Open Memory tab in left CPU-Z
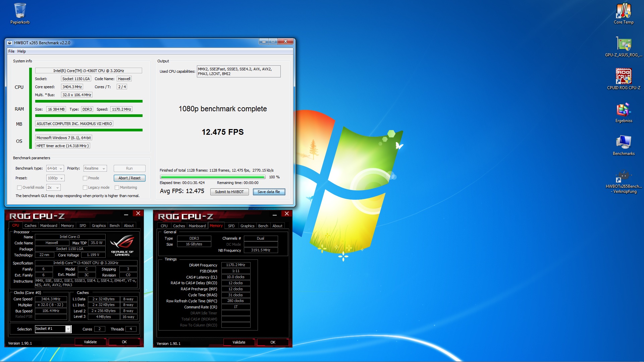 67,226
